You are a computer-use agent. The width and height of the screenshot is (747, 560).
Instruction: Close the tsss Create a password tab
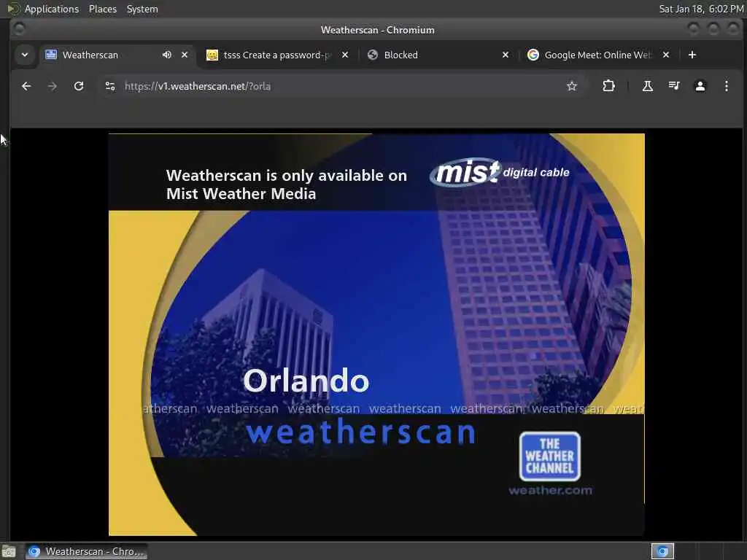pos(345,55)
